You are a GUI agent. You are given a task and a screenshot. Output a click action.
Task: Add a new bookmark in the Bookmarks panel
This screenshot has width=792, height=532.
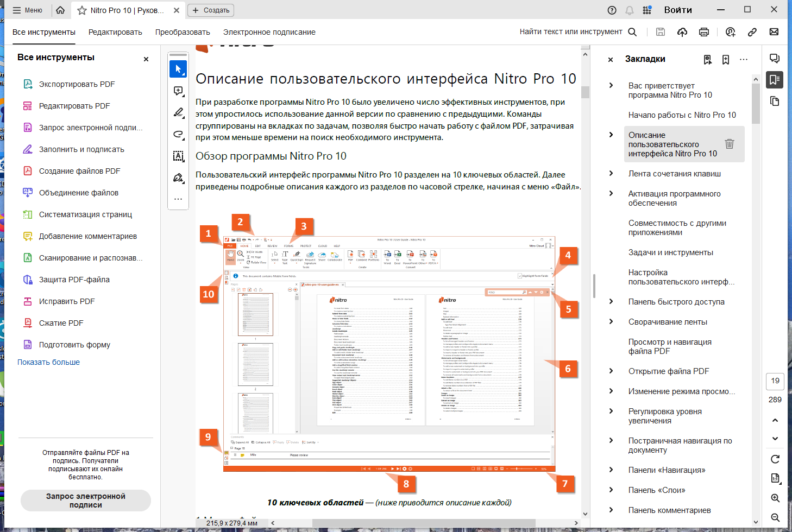click(725, 60)
